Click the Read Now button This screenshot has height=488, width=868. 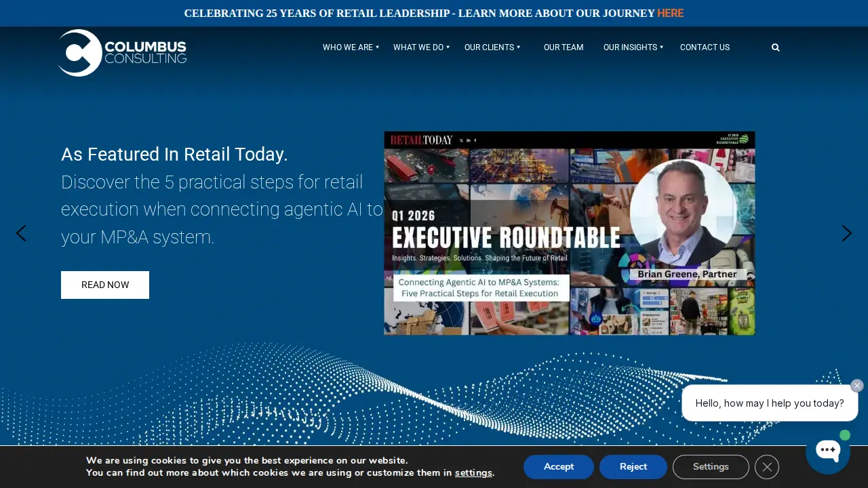105,285
